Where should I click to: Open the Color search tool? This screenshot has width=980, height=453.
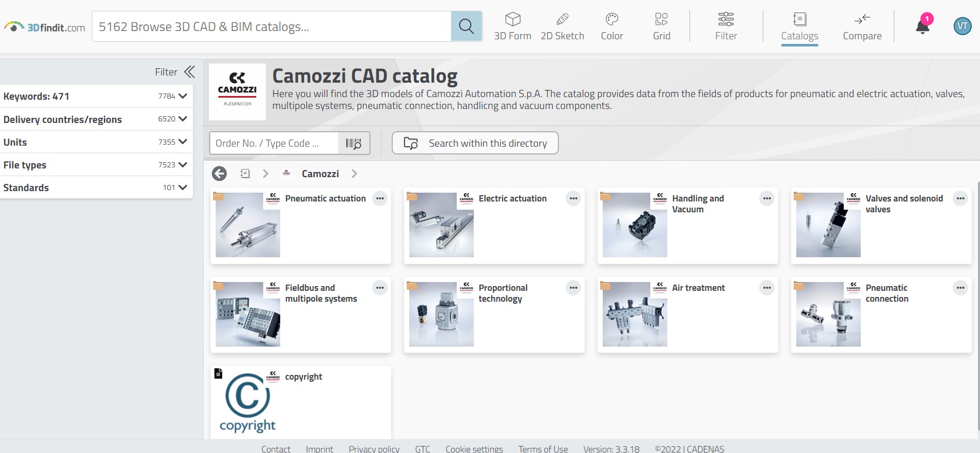click(x=612, y=26)
